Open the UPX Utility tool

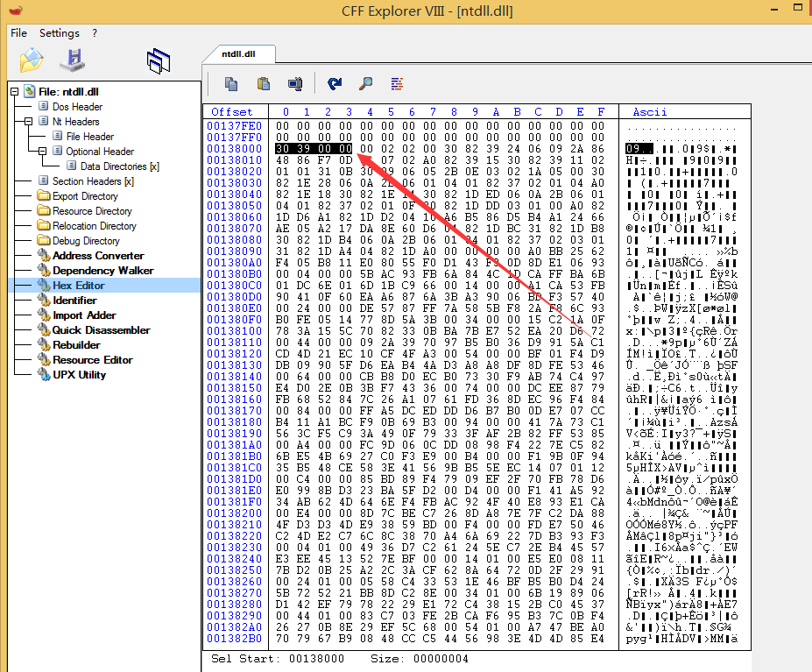point(79,375)
